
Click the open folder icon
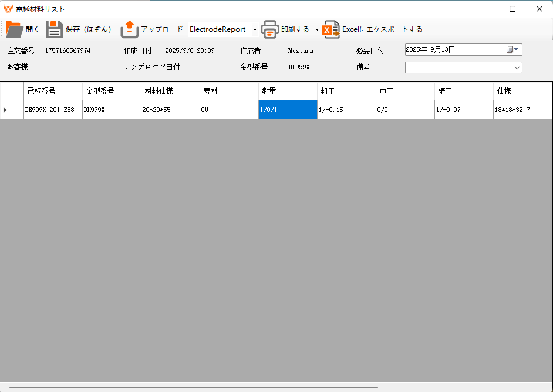point(14,29)
